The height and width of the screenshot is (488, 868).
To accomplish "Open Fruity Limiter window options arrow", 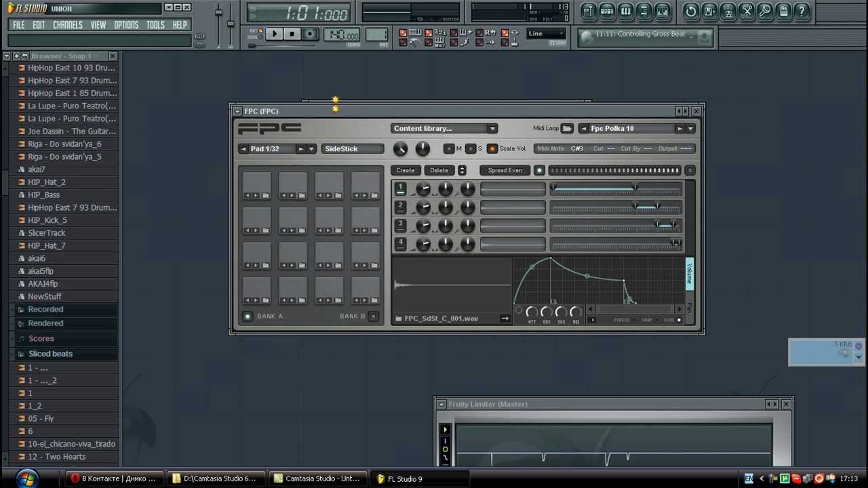I will [x=441, y=405].
